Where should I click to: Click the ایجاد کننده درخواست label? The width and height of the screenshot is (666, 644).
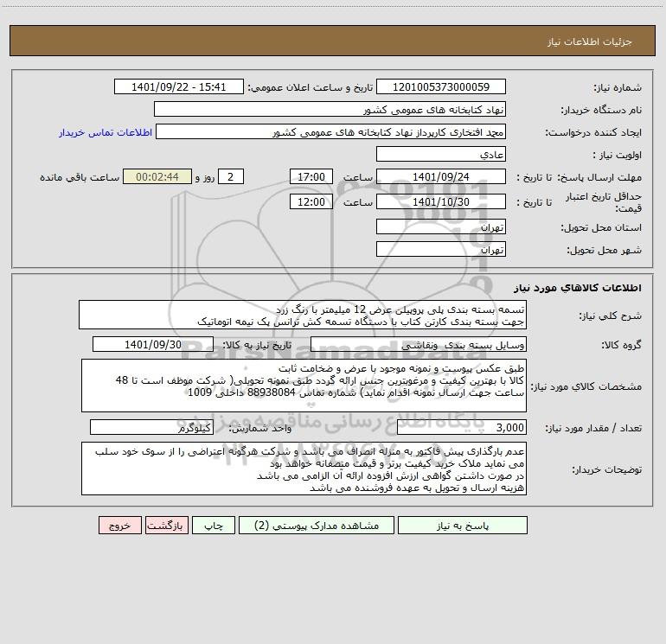[x=593, y=133]
